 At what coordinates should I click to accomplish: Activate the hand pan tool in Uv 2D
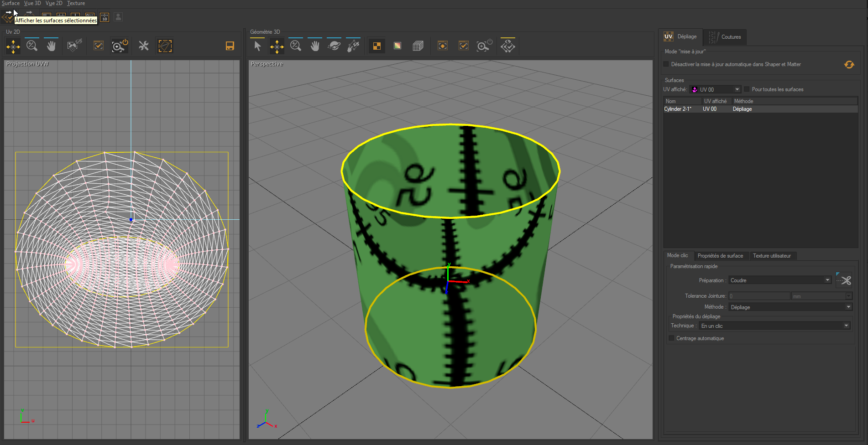(x=51, y=46)
